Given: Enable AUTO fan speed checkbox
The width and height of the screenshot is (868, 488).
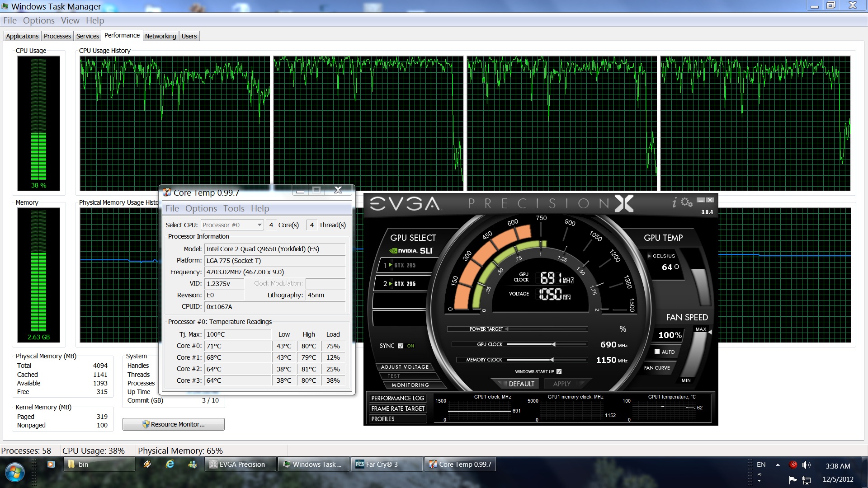Looking at the screenshot, I should (x=657, y=352).
